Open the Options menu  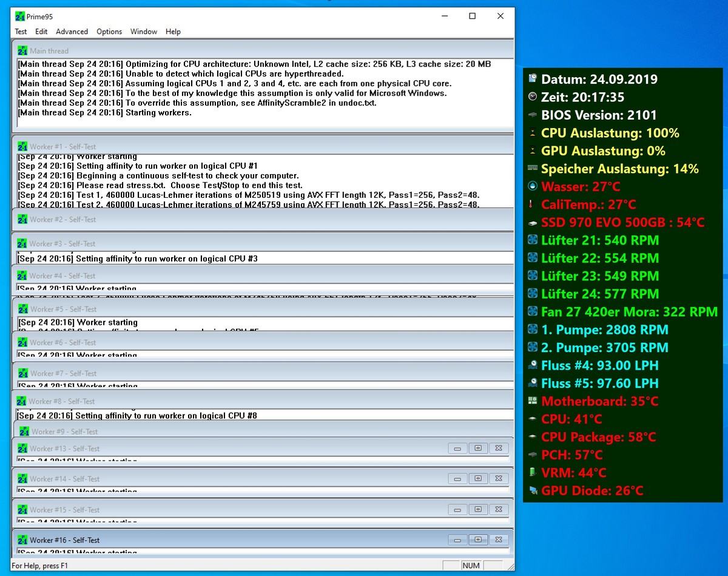[x=109, y=32]
